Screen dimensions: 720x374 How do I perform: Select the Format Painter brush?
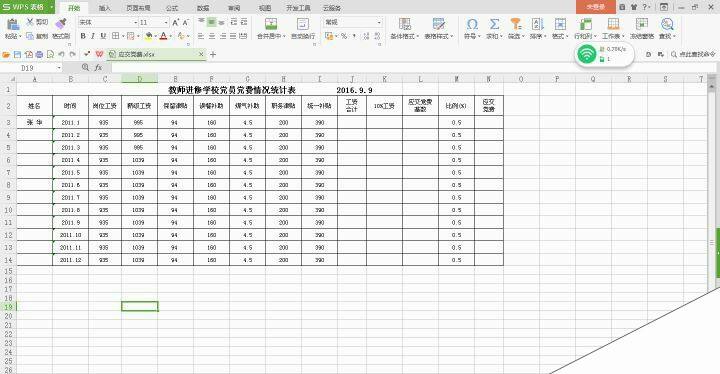(x=61, y=24)
